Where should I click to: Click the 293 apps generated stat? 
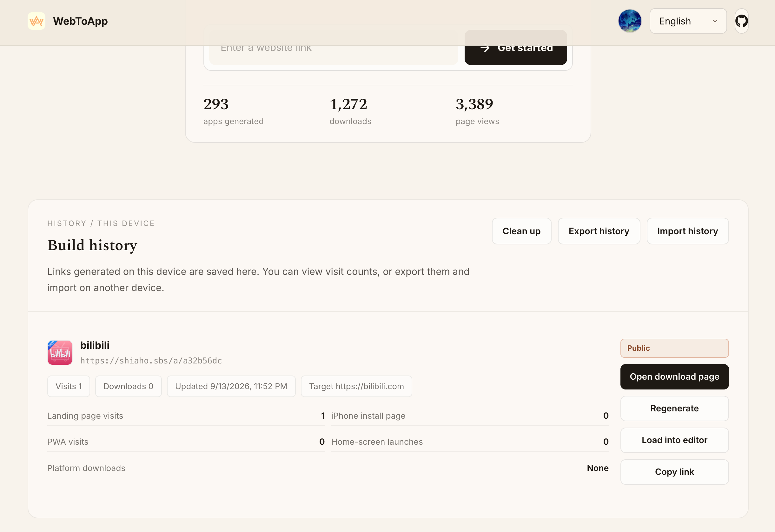(x=234, y=111)
